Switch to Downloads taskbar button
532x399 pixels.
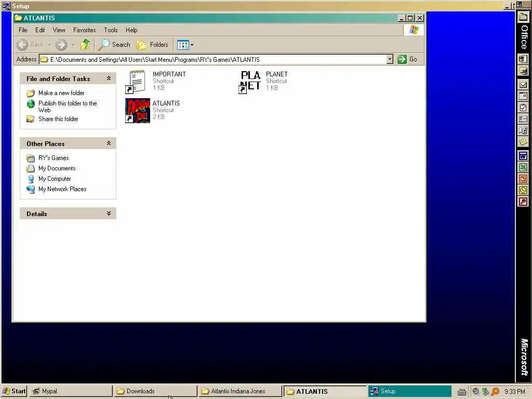point(155,391)
